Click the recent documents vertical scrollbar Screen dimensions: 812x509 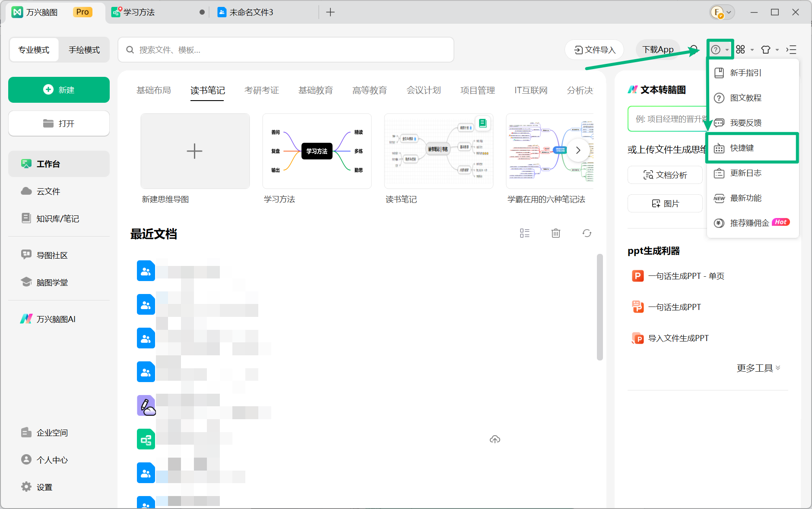[x=599, y=307]
